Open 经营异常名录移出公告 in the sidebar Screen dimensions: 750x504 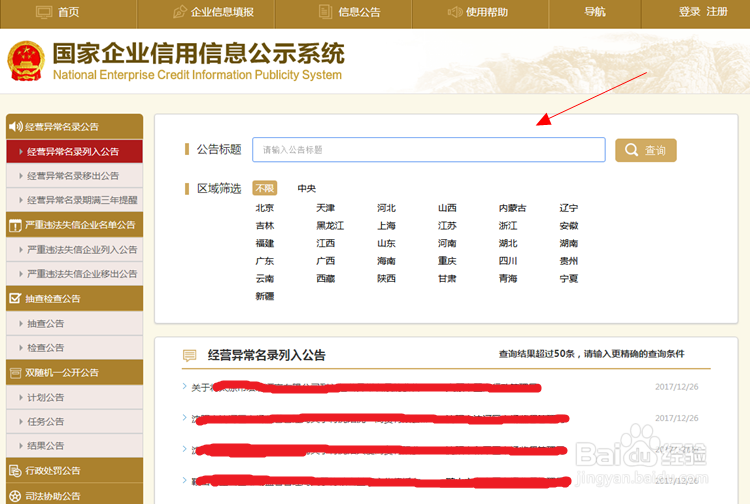tap(75, 176)
